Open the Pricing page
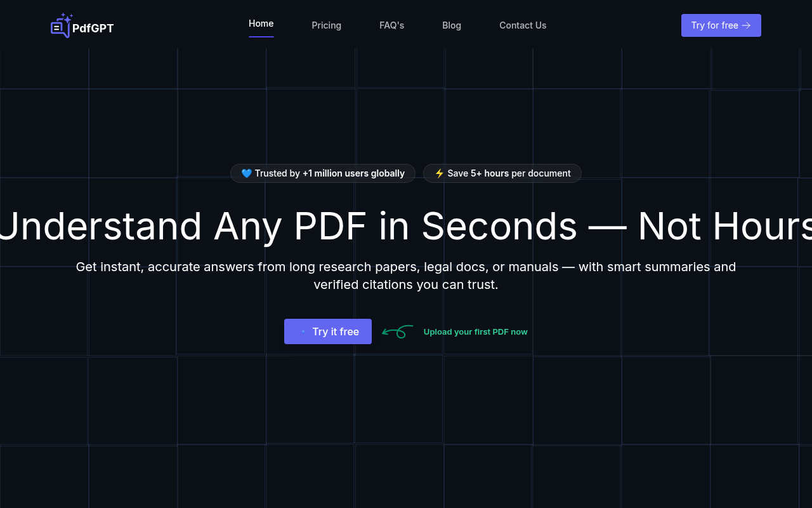The width and height of the screenshot is (812, 508). pyautogui.click(x=326, y=25)
